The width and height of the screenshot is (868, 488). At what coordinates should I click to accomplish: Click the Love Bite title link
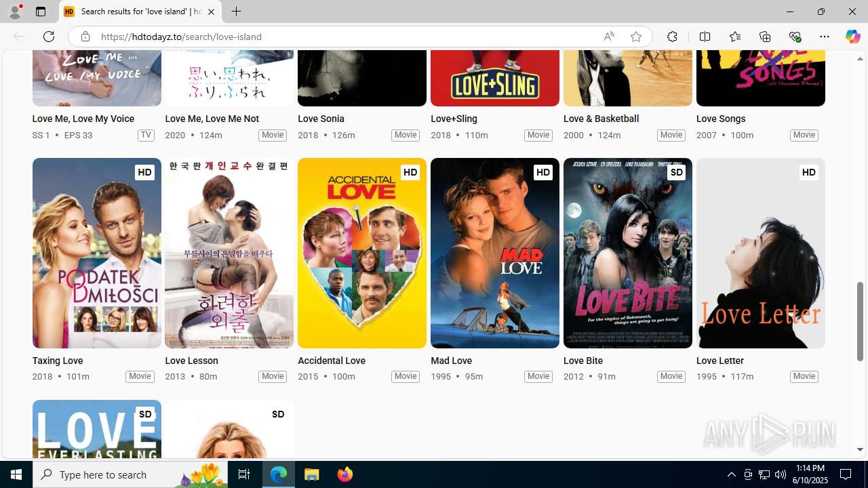click(x=583, y=361)
